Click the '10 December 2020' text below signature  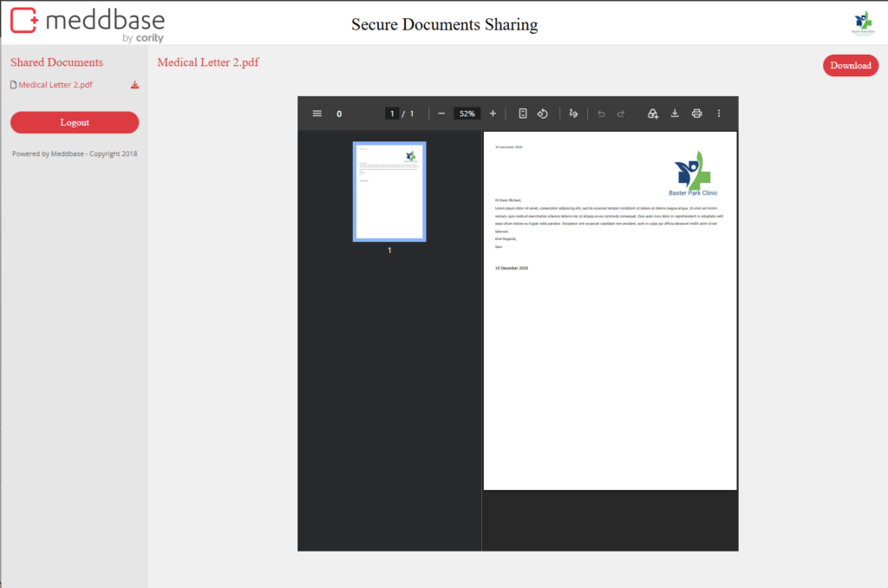click(x=512, y=268)
